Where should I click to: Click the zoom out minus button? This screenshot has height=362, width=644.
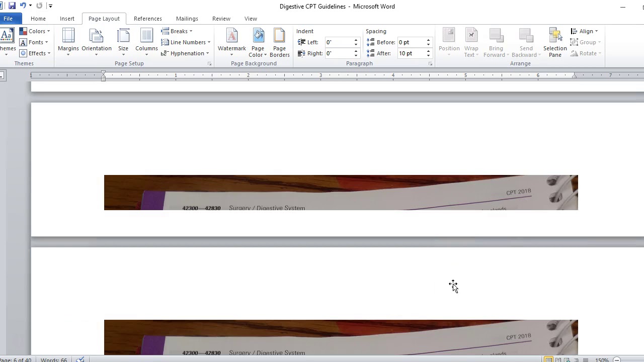[x=617, y=360]
